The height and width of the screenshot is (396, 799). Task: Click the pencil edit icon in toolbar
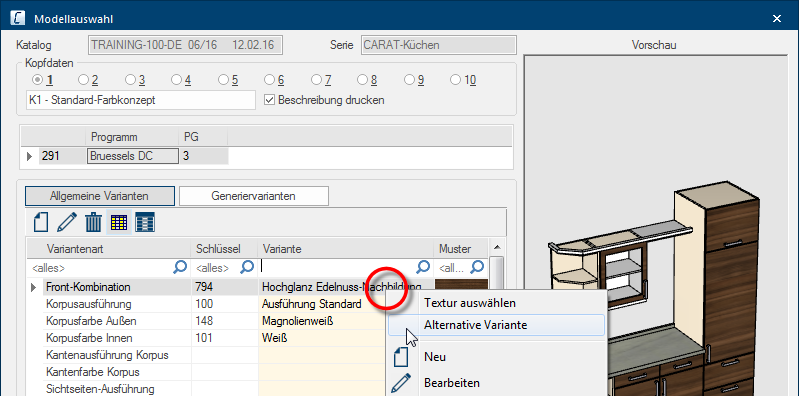pyautogui.click(x=67, y=222)
